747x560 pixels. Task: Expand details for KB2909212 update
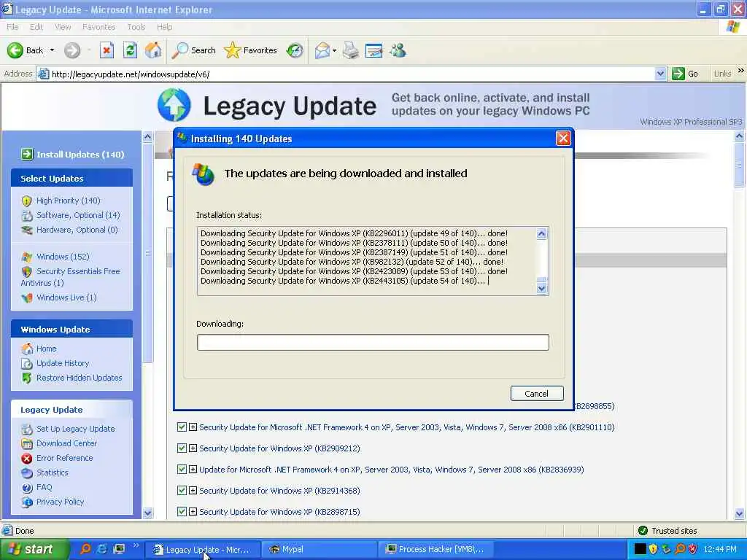193,448
